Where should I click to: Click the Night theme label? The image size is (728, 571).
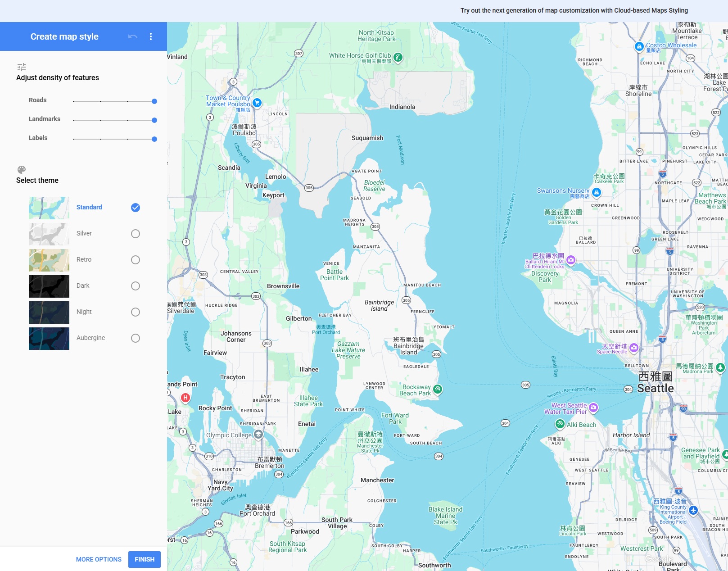[84, 312]
